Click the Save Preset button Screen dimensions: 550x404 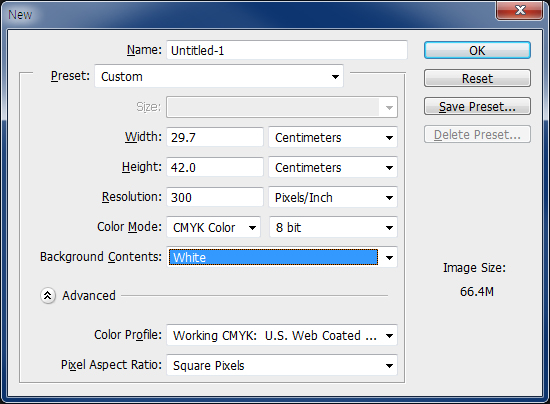[477, 106]
